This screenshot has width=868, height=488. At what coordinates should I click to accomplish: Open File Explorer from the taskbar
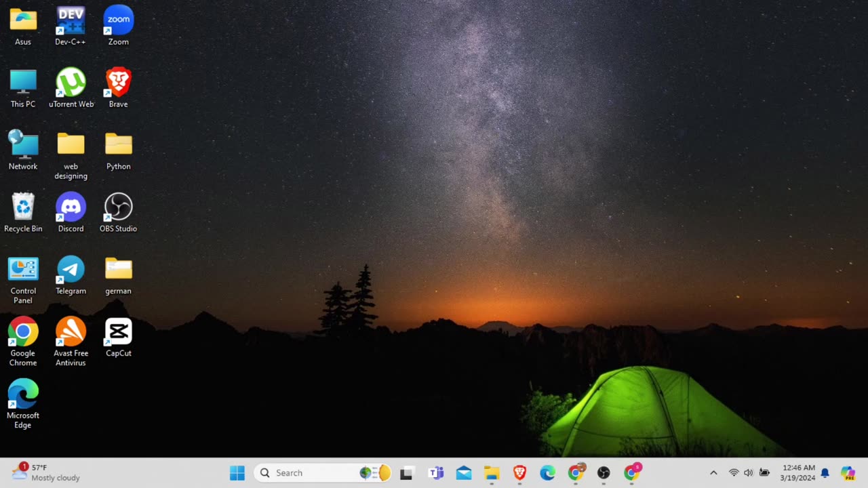[492, 473]
